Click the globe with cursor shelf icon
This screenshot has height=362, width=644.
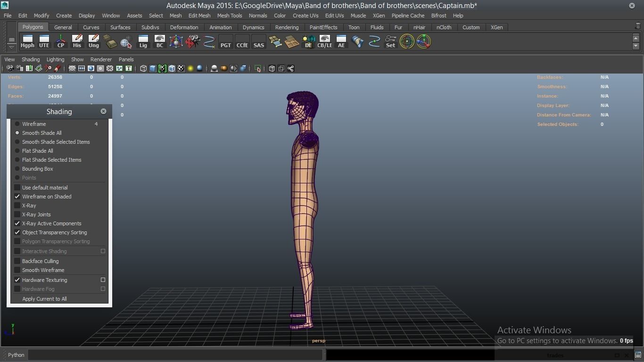pyautogui.click(x=126, y=41)
